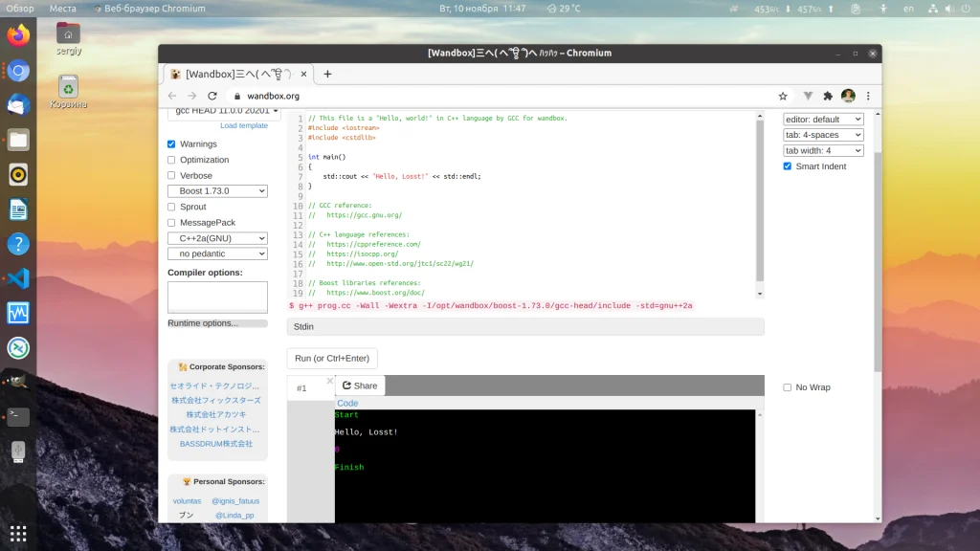This screenshot has width=980, height=551.
Task: Expand the Boost 1.73.0 version dropdown
Action: coord(217,191)
